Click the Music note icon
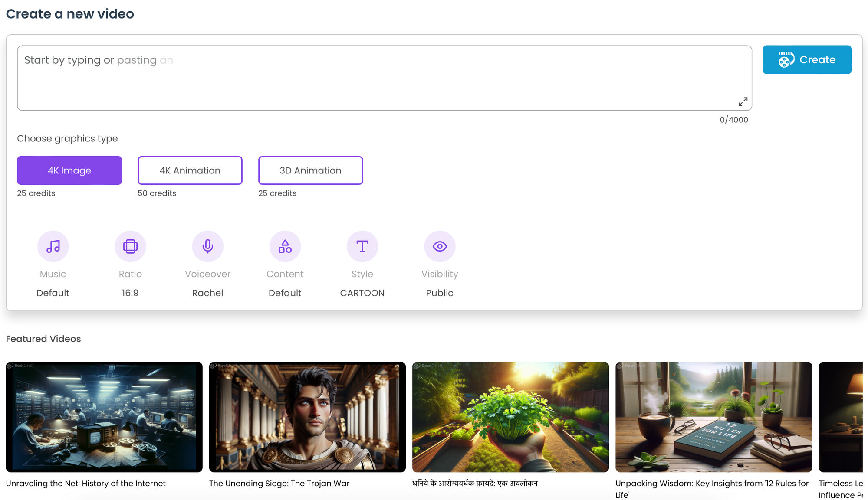The height and width of the screenshot is (500, 868). tap(53, 246)
